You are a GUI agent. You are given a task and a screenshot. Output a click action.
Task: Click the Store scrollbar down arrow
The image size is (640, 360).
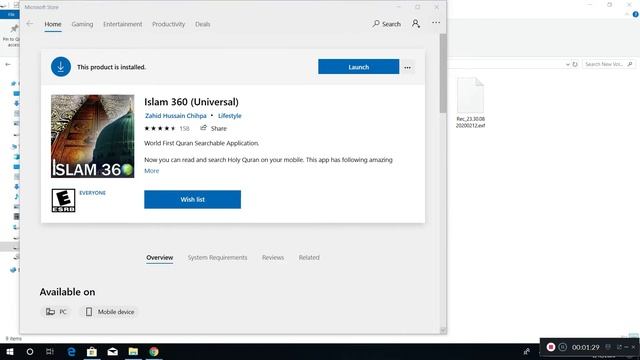pyautogui.click(x=443, y=330)
